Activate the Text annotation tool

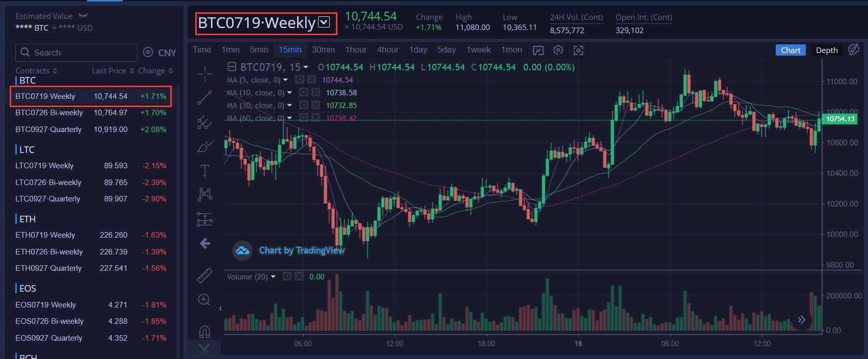tap(205, 170)
